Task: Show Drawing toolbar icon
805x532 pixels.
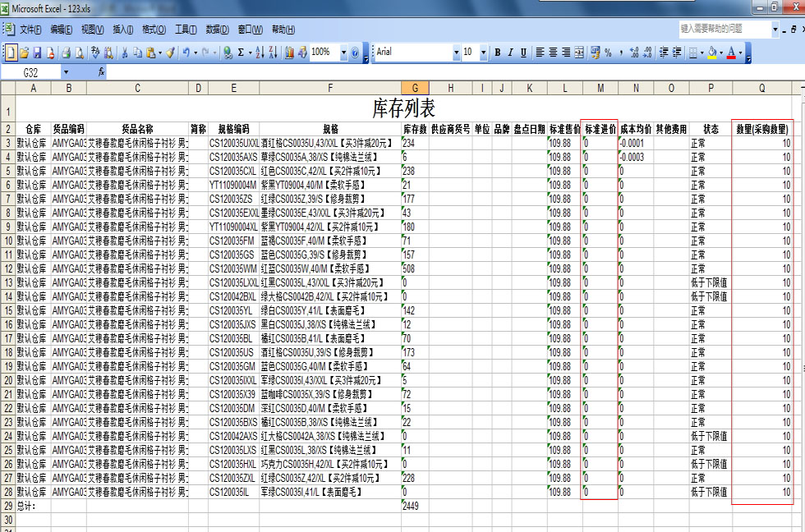Action: (302, 53)
